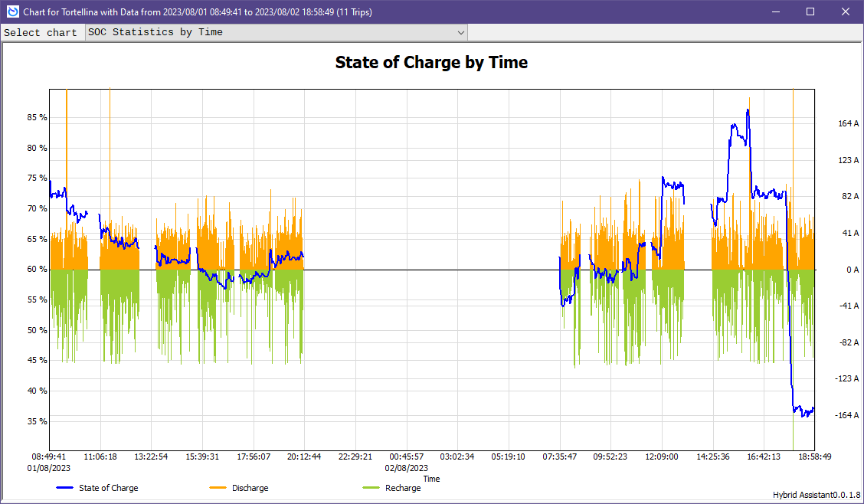This screenshot has width=864, height=504.
Task: Click the 70 % axis label
Action: [37, 208]
